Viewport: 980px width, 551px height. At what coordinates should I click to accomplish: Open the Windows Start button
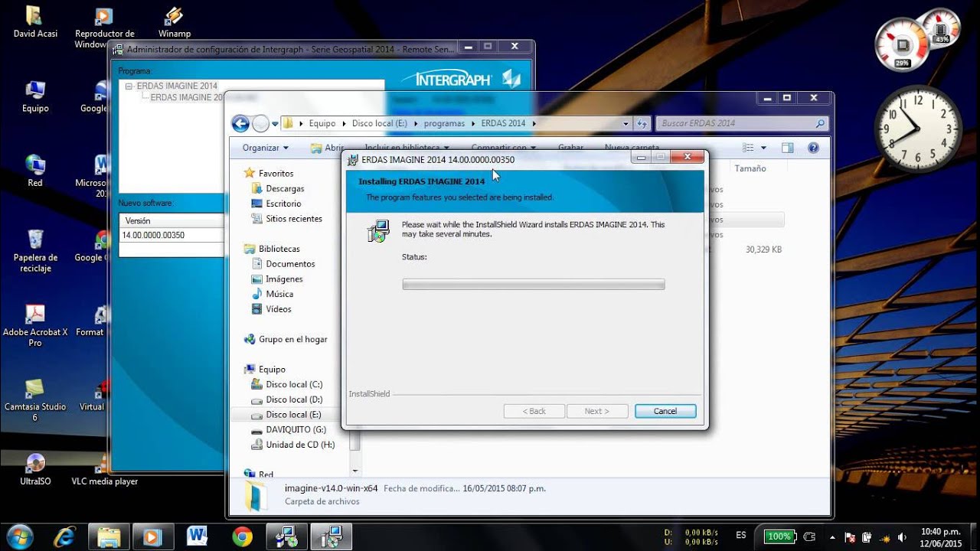tap(19, 536)
